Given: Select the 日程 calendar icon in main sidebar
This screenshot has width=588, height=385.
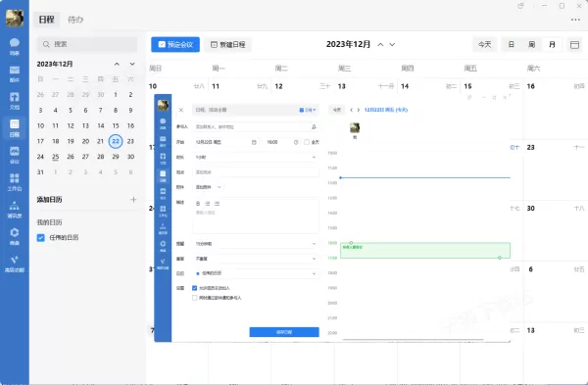Looking at the screenshot, I should (x=15, y=127).
